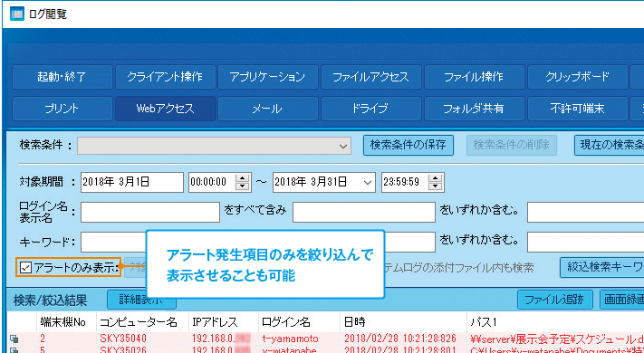Open the 不許可端末 log category
Screen dimensions: 644x353
[577, 109]
